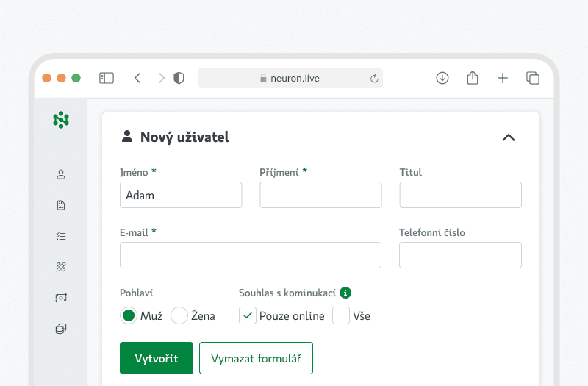Open the privacy shield report
This screenshot has width=588, height=386.
(x=179, y=78)
